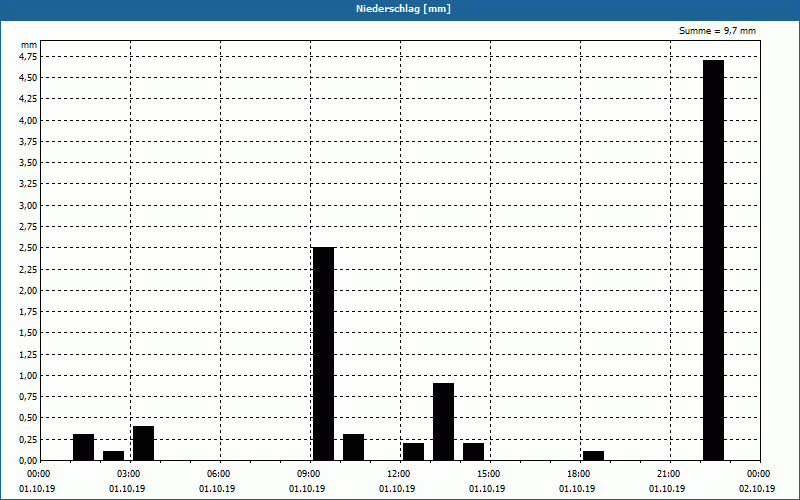Select the 0,90 mm bar between 13:00 and 14:00
Viewport: 800px width, 500px height.
pos(443,422)
